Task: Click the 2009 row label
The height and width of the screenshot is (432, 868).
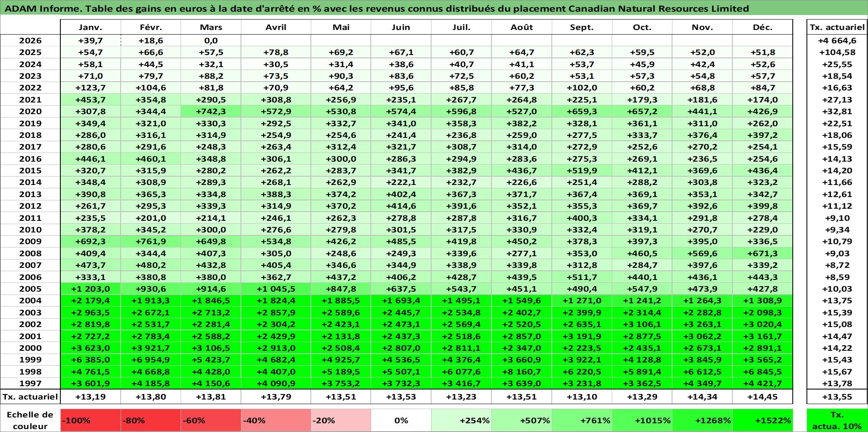Action: click(30, 241)
